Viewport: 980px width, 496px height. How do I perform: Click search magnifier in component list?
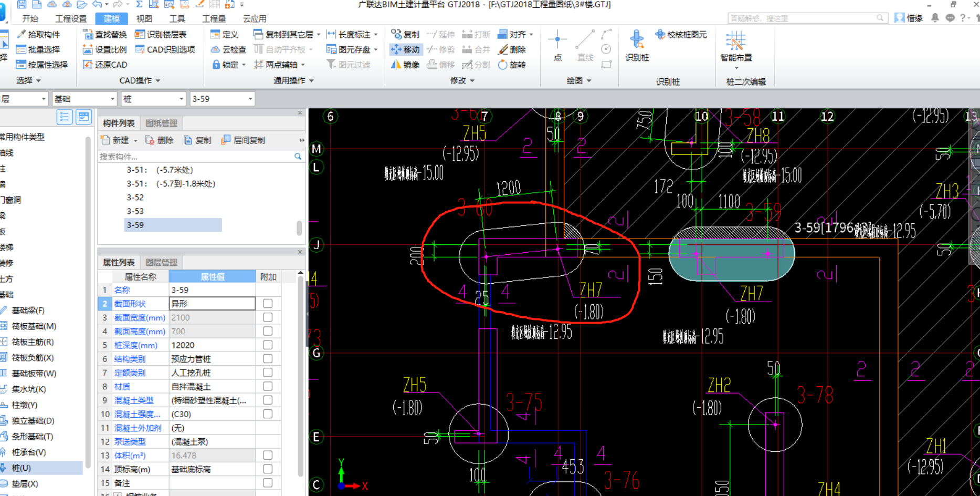click(x=298, y=157)
